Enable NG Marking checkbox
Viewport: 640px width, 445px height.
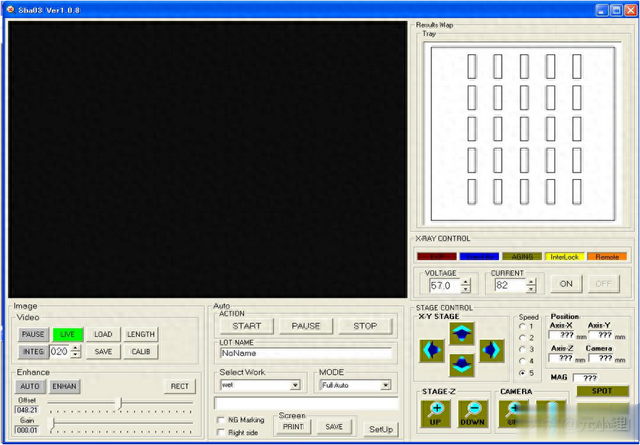coord(221,420)
